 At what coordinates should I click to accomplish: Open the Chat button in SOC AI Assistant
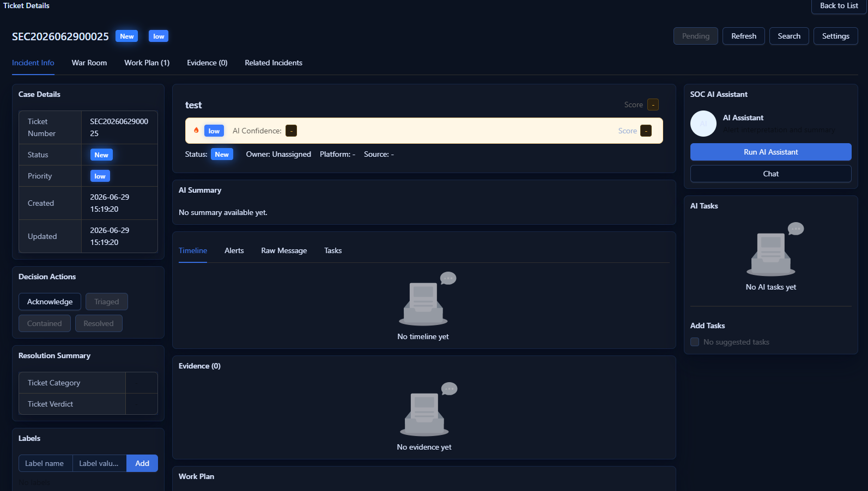coord(770,174)
